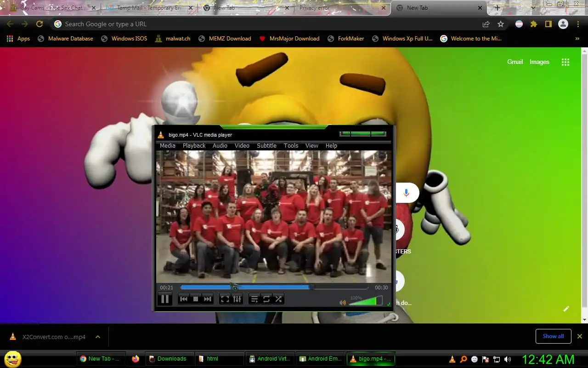Viewport: 588px width, 368px height.
Task: Go forward in Chrome
Action: (x=25, y=24)
